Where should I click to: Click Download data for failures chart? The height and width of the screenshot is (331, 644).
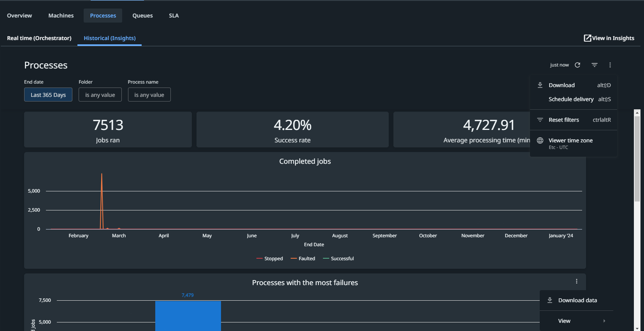coord(577,300)
